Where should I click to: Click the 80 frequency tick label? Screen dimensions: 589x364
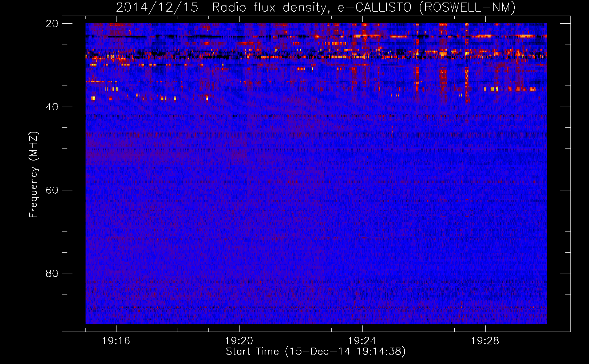pyautogui.click(x=52, y=273)
